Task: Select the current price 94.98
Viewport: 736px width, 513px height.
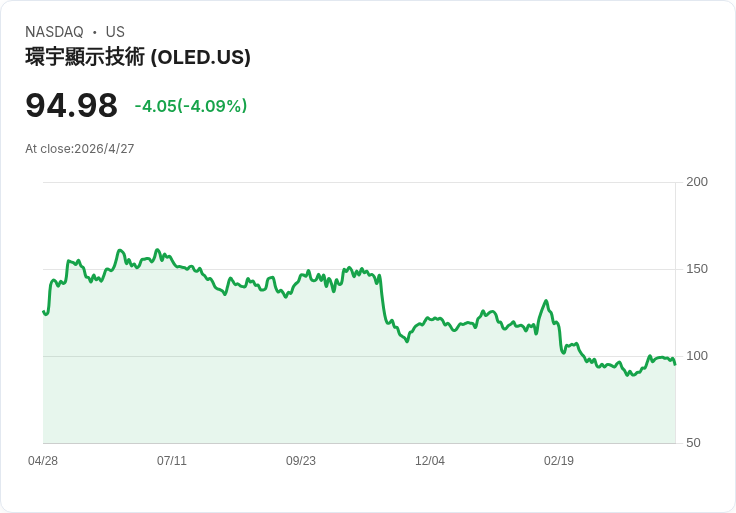Action: (x=71, y=105)
